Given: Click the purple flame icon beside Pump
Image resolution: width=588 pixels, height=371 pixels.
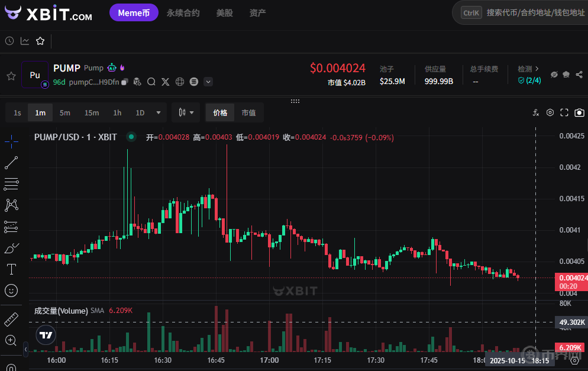Looking at the screenshot, I should tap(122, 68).
